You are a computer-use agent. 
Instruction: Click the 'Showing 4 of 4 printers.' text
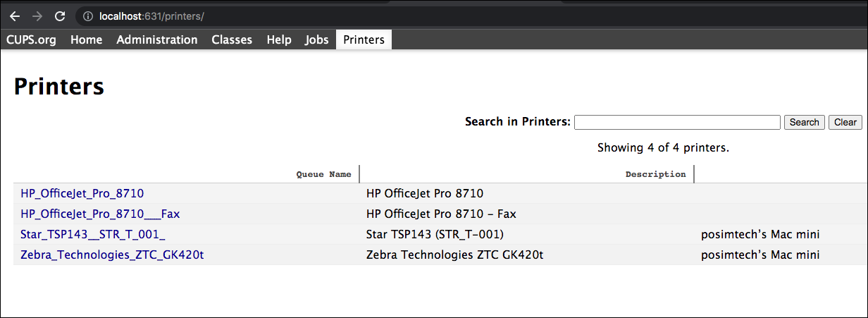click(663, 148)
